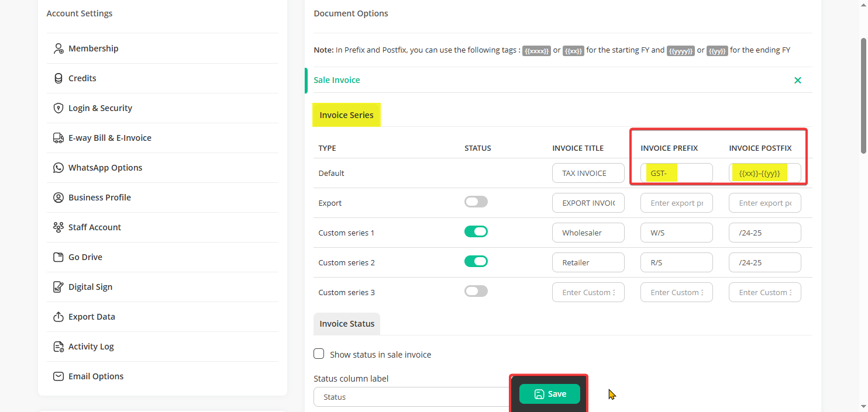Open Business Profile page
868x412 pixels.
(x=163, y=198)
